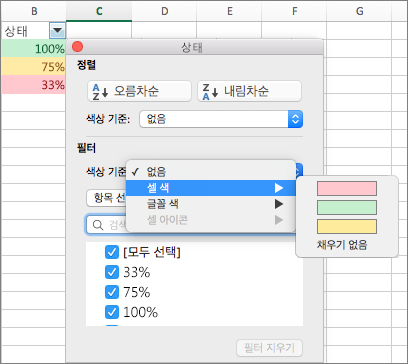Select column F header
The height and width of the screenshot is (364, 408).
tap(294, 11)
